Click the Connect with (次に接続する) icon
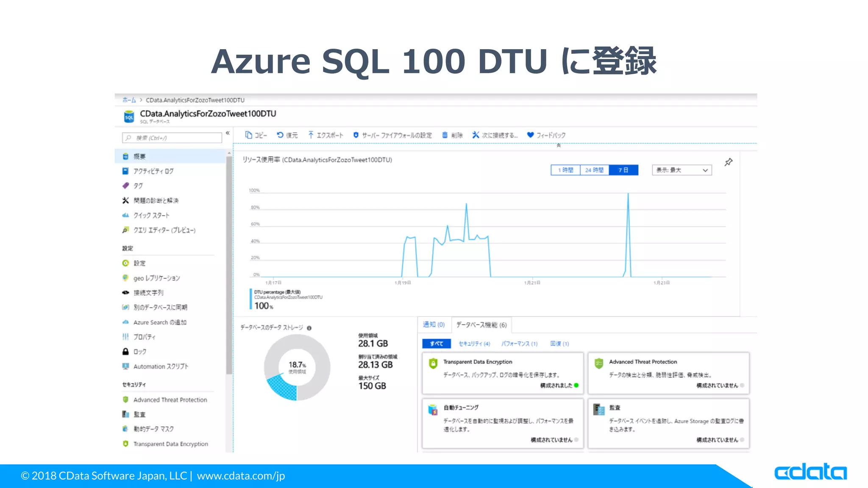The image size is (868, 488). tap(476, 135)
